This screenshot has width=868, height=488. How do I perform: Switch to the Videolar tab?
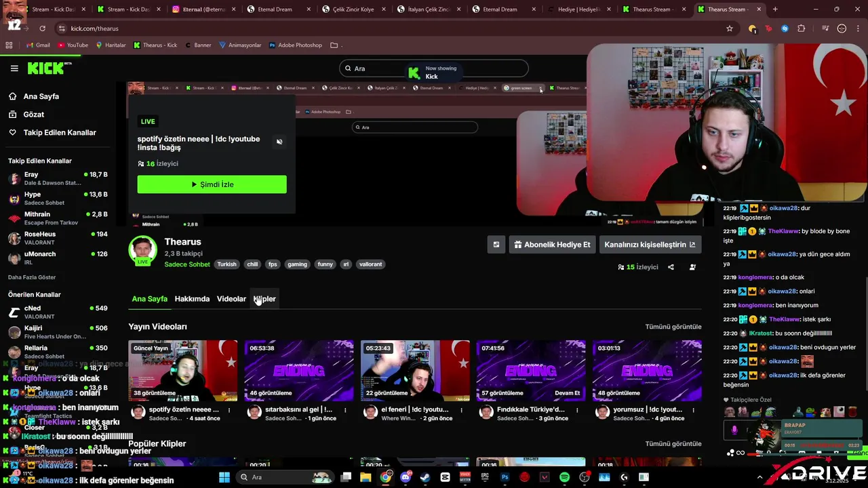point(231,299)
